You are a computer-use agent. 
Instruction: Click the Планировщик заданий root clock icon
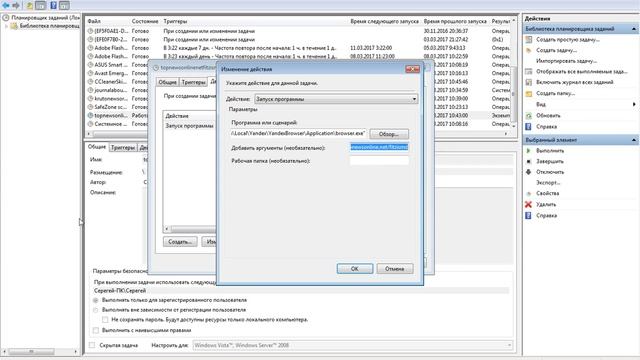6,18
